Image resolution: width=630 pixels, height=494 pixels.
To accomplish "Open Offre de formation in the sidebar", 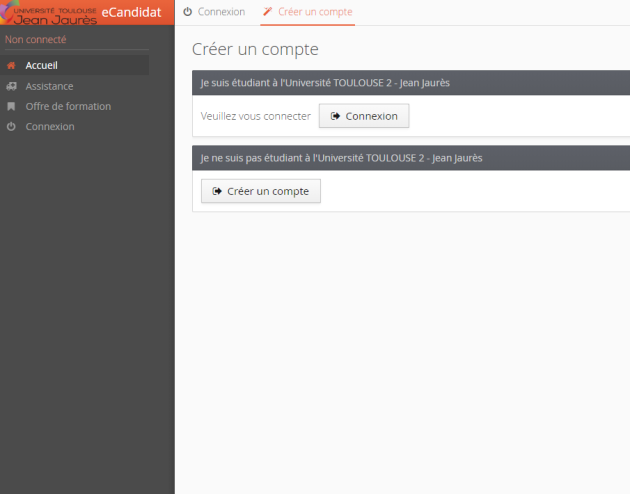I will click(x=68, y=106).
